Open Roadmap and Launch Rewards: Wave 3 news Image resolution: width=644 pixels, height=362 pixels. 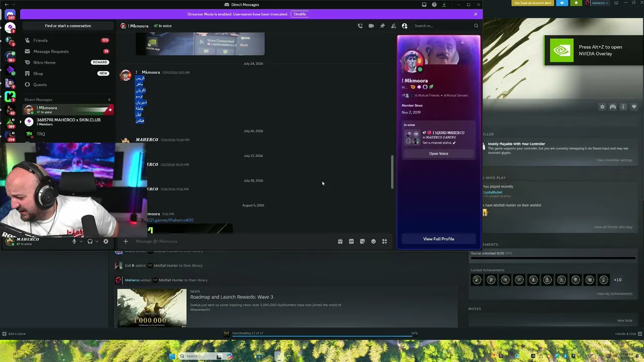point(231,297)
